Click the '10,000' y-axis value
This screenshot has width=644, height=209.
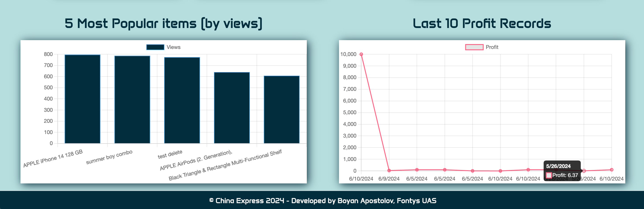(348, 54)
